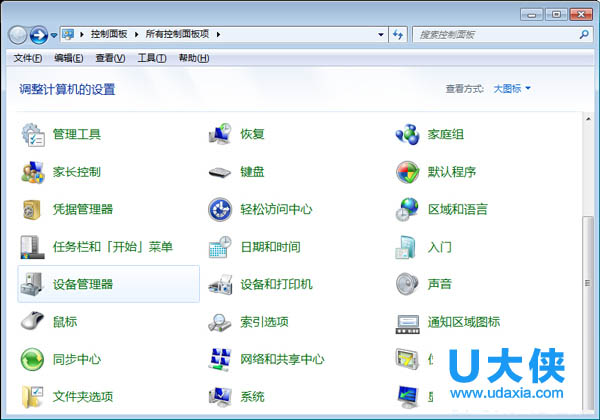600x420 pixels.
Task: Open the 轻松访问中心 icon
Action: tap(221, 210)
